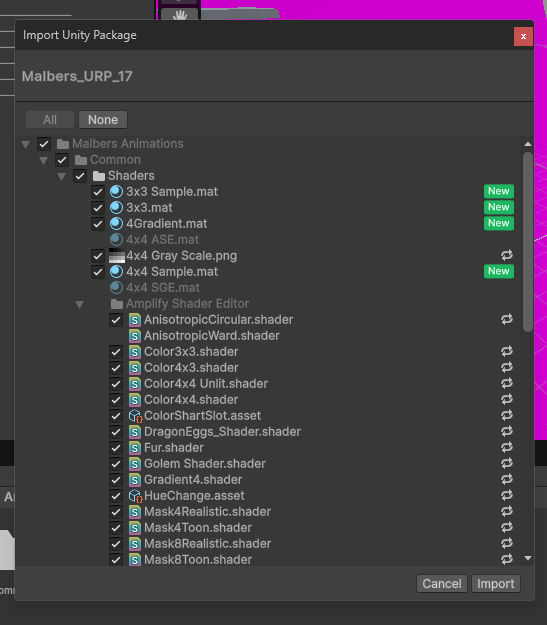Click the None selection button
Image resolution: width=547 pixels, height=625 pixels.
click(103, 120)
